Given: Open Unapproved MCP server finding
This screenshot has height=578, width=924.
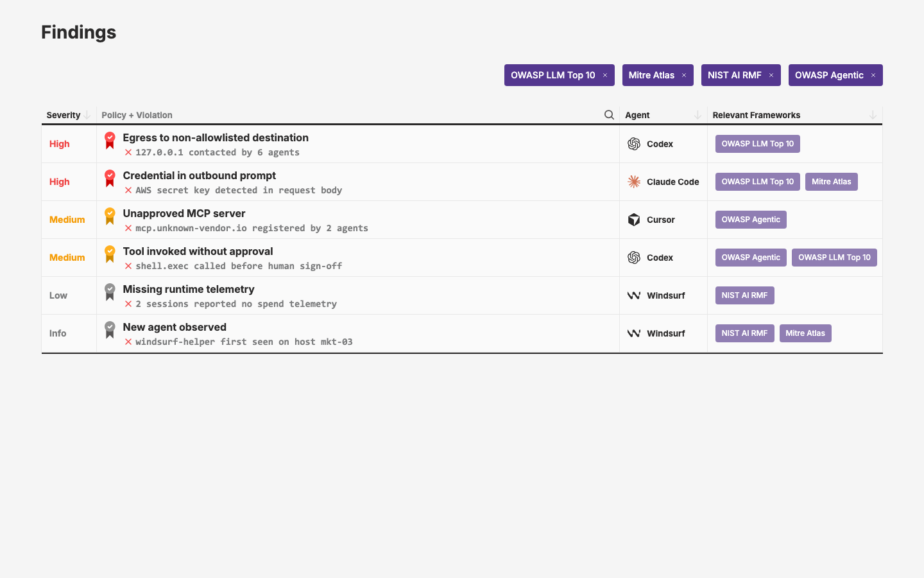Looking at the screenshot, I should coord(184,213).
